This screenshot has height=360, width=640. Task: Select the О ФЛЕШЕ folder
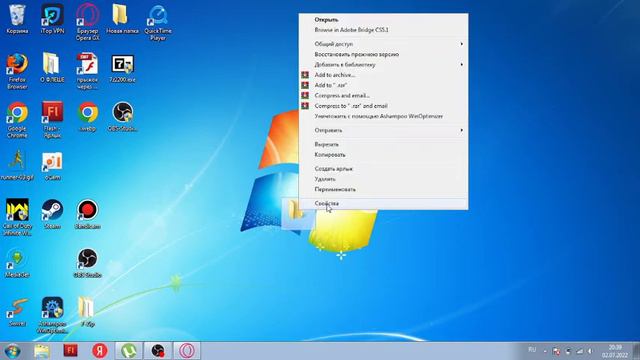click(x=52, y=68)
